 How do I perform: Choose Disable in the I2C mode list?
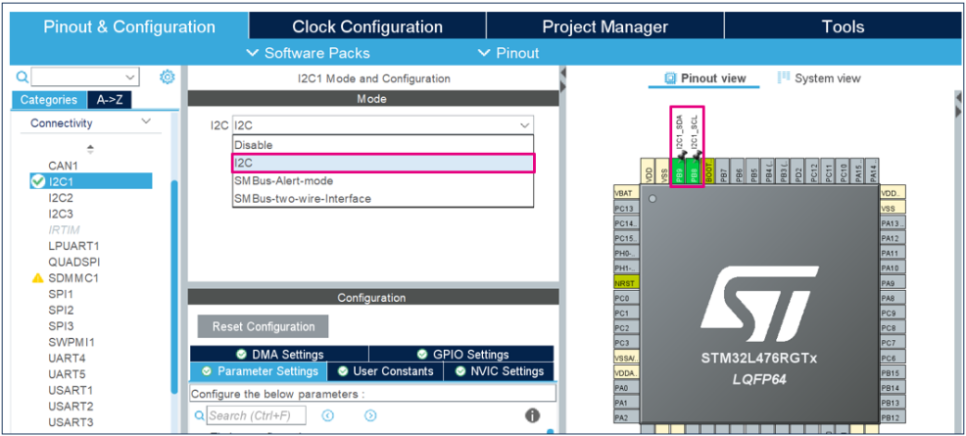[383, 145]
